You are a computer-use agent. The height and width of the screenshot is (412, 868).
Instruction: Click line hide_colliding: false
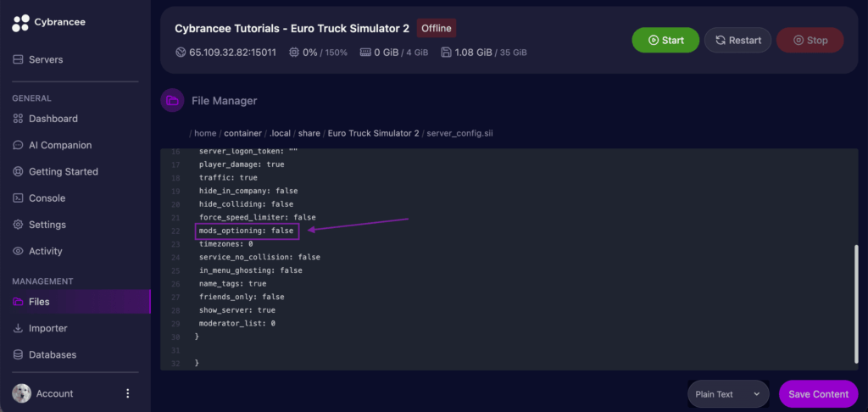tap(246, 204)
